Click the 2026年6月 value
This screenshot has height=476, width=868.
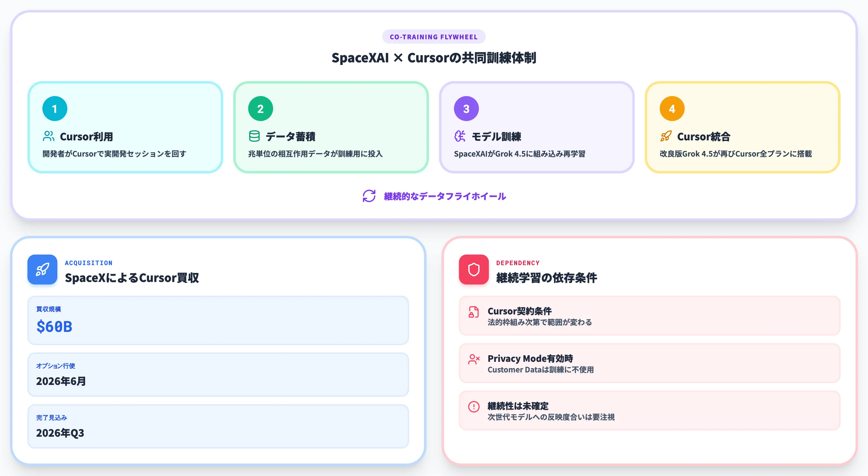tap(61, 381)
